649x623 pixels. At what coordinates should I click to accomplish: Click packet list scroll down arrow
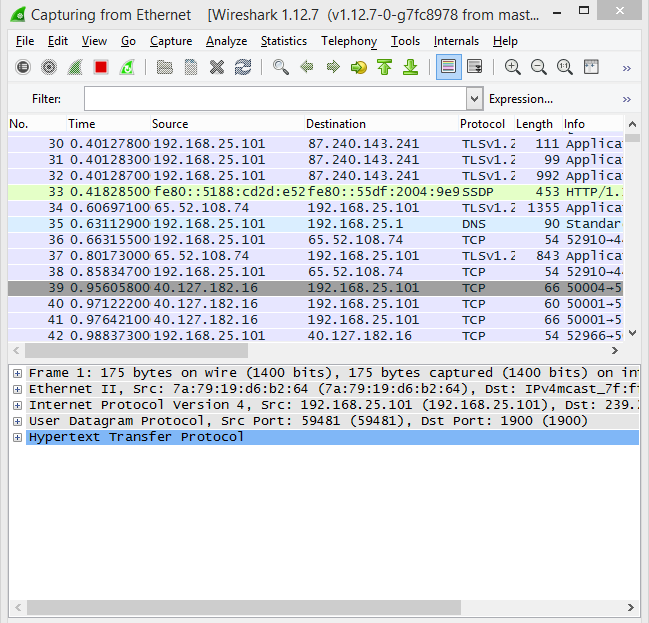click(x=632, y=333)
